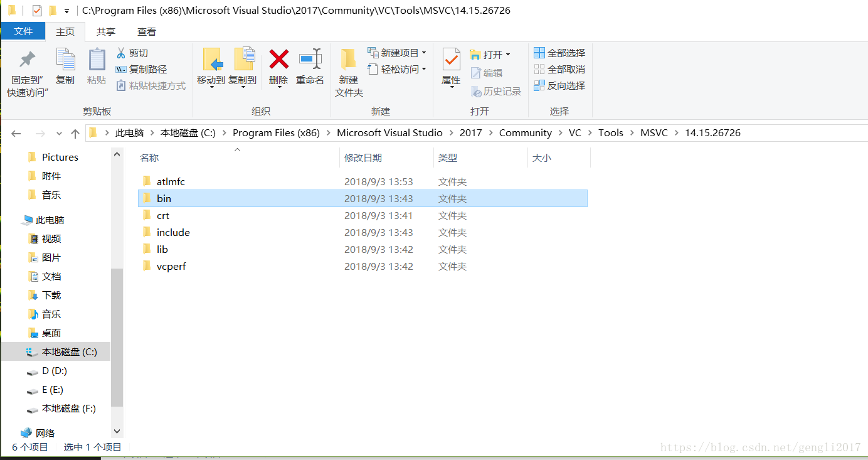The width and height of the screenshot is (868, 460).
Task: Click Paste shortcut (粘贴快捷方式)
Action: [x=151, y=85]
